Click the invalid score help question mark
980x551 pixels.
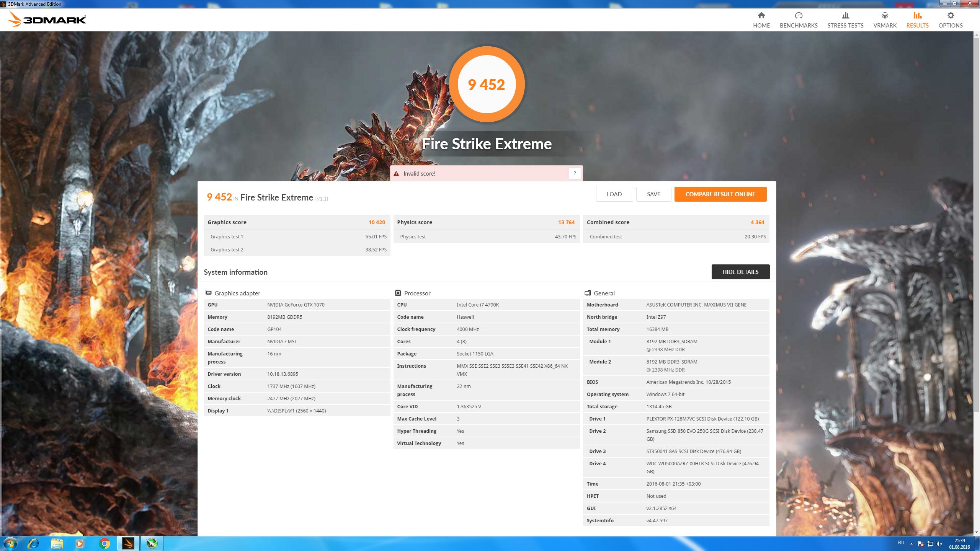pyautogui.click(x=575, y=173)
